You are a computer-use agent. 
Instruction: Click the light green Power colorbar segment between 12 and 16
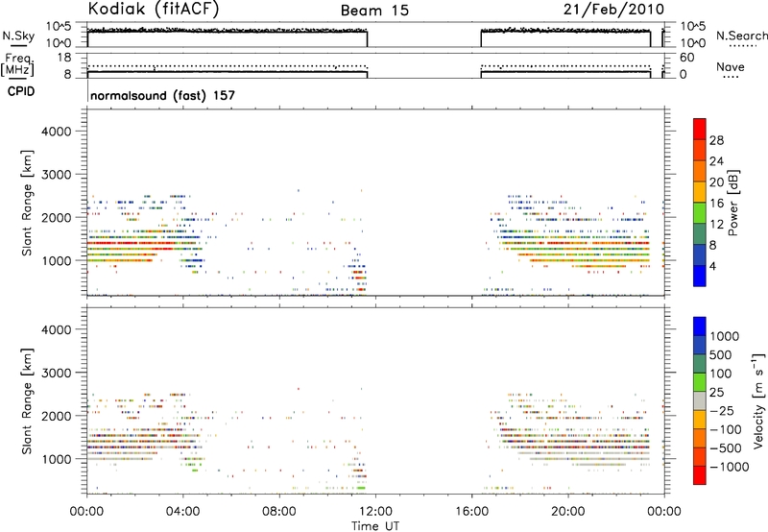[700, 213]
